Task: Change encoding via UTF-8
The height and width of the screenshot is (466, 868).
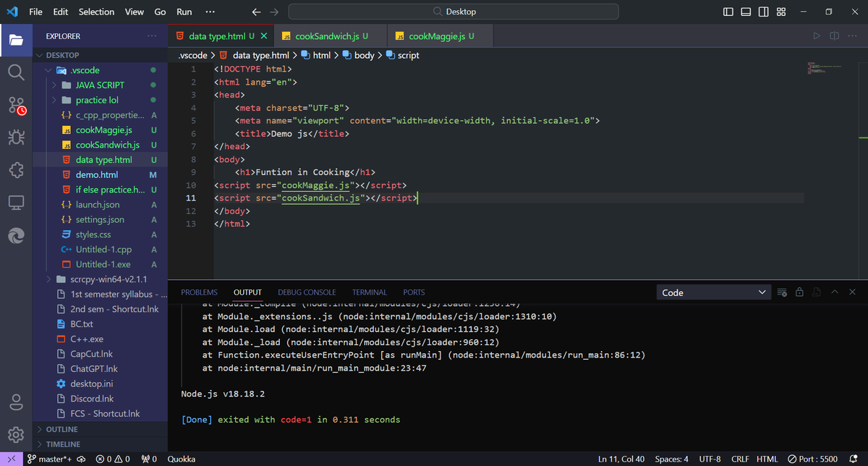Action: click(x=710, y=459)
